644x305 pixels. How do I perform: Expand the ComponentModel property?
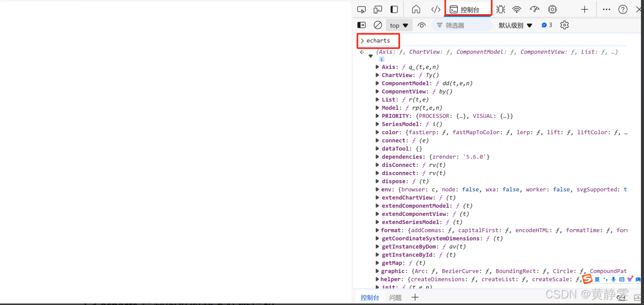pos(377,83)
